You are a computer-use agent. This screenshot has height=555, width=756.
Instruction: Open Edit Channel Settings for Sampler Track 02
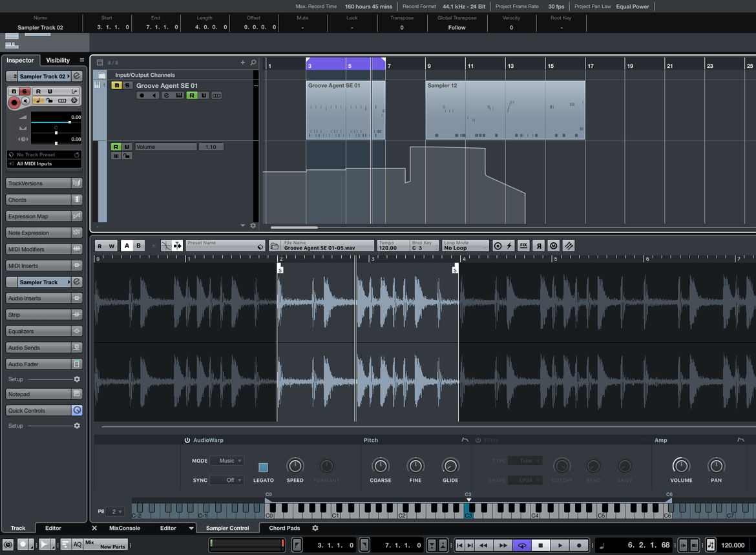pos(77,76)
